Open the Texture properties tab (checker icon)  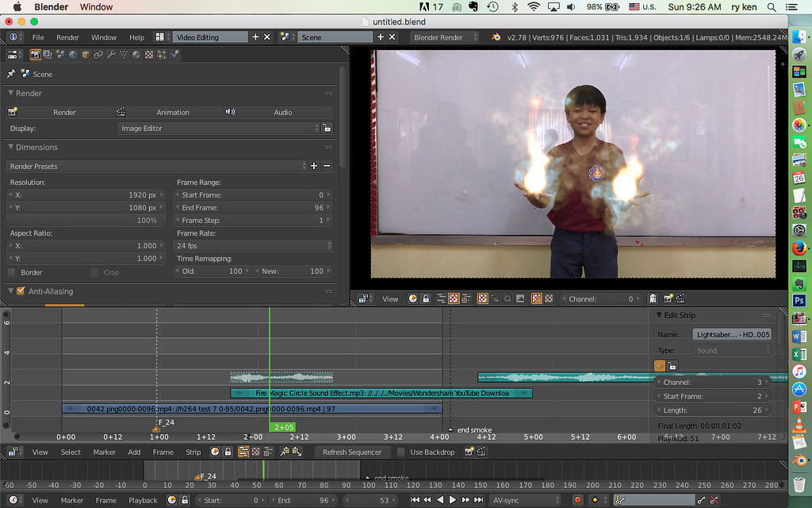click(149, 55)
